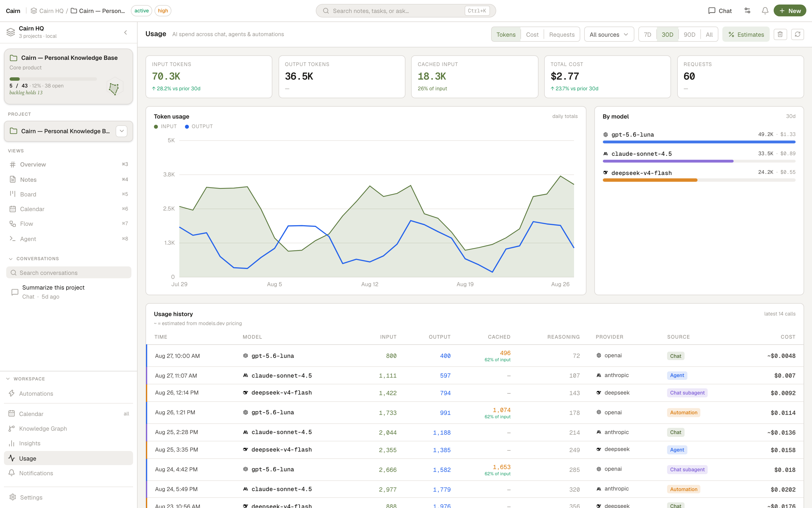Switch to the Cost tab
This screenshot has height=508, width=812.
tap(532, 34)
